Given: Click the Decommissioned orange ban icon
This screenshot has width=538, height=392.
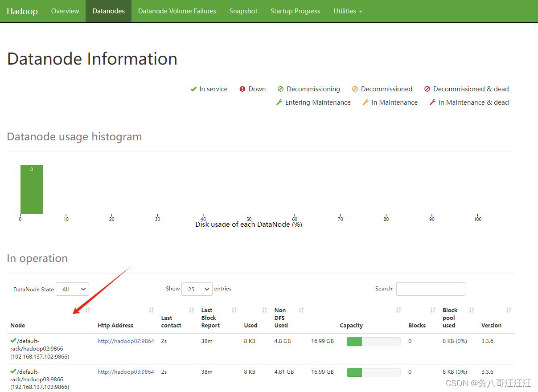Looking at the screenshot, I should point(355,89).
